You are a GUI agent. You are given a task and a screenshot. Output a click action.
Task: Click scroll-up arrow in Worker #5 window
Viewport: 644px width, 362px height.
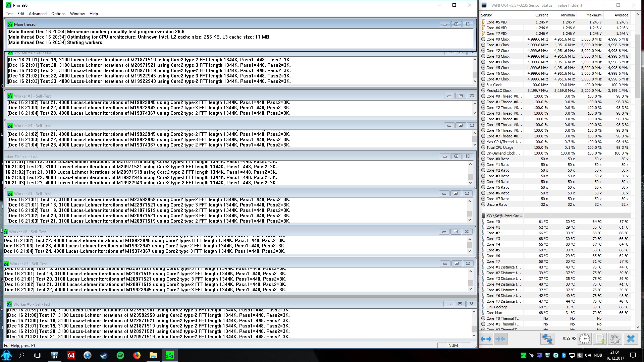470,164
